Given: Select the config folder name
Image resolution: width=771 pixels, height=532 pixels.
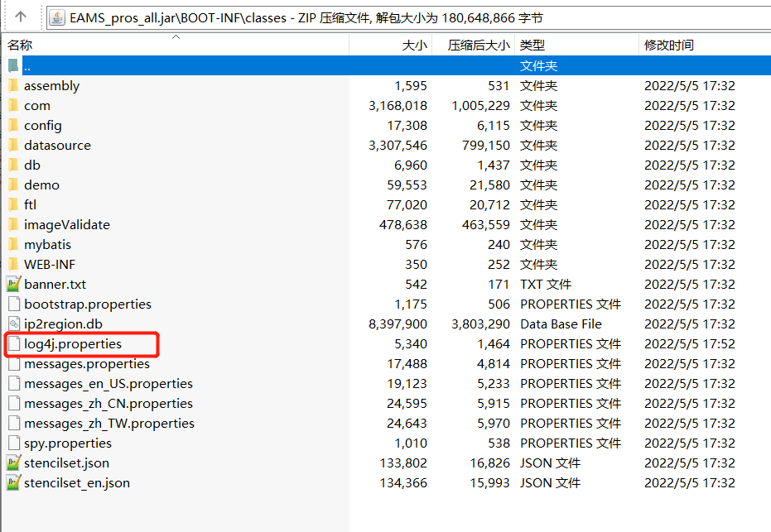Looking at the screenshot, I should click(43, 125).
